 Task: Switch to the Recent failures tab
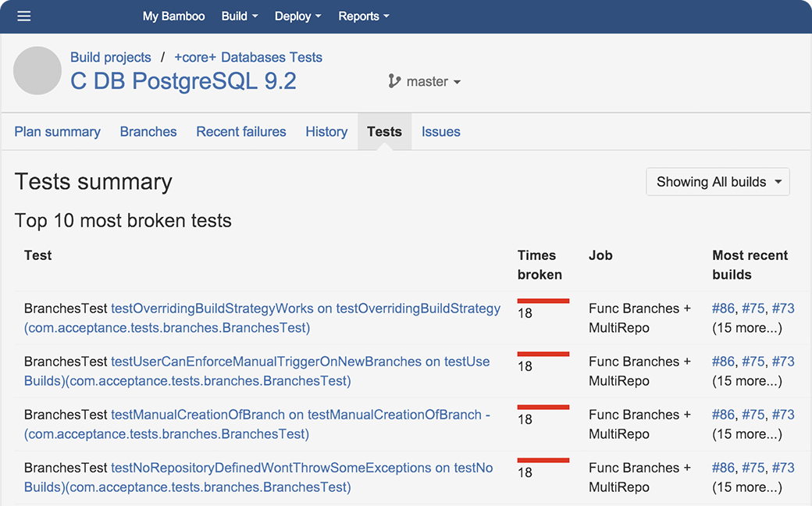[240, 131]
